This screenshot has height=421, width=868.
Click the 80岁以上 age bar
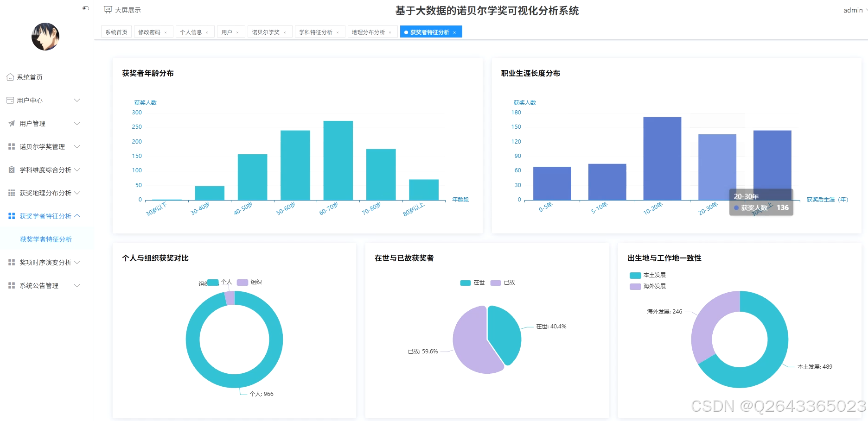coord(423,190)
